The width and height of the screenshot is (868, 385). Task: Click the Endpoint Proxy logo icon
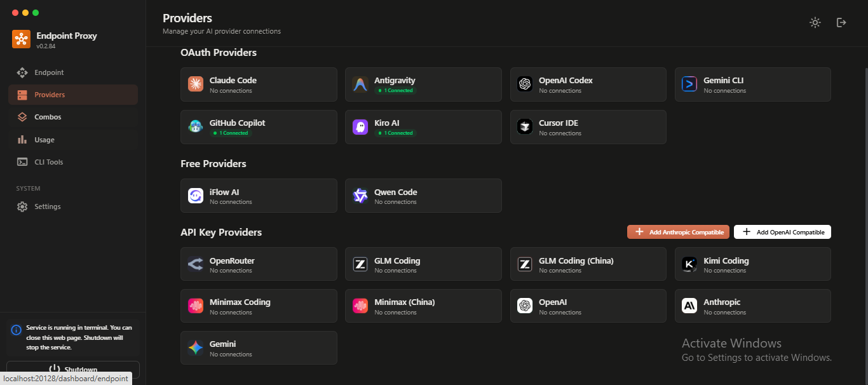tap(21, 39)
